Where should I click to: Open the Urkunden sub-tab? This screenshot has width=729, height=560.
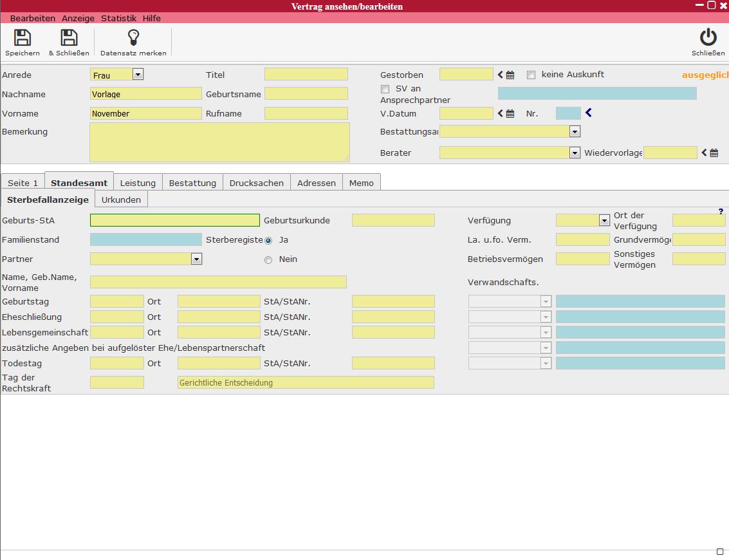pyautogui.click(x=121, y=200)
